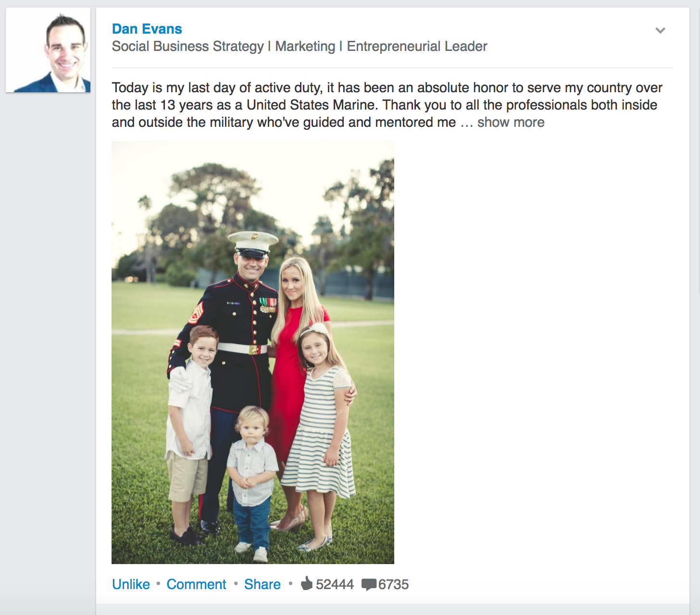View the 52444 likes count
Screen dimensions: 700x615
click(335, 584)
